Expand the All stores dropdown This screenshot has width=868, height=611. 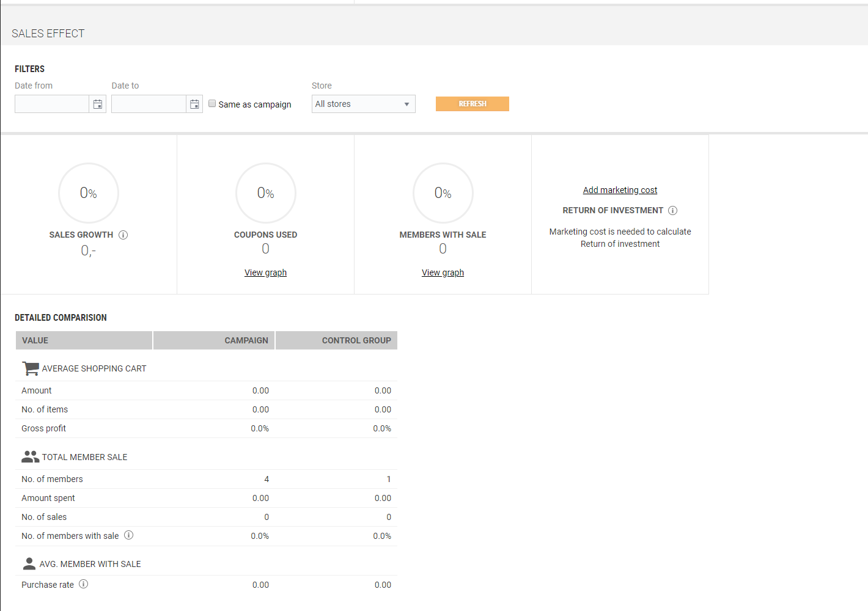click(363, 104)
